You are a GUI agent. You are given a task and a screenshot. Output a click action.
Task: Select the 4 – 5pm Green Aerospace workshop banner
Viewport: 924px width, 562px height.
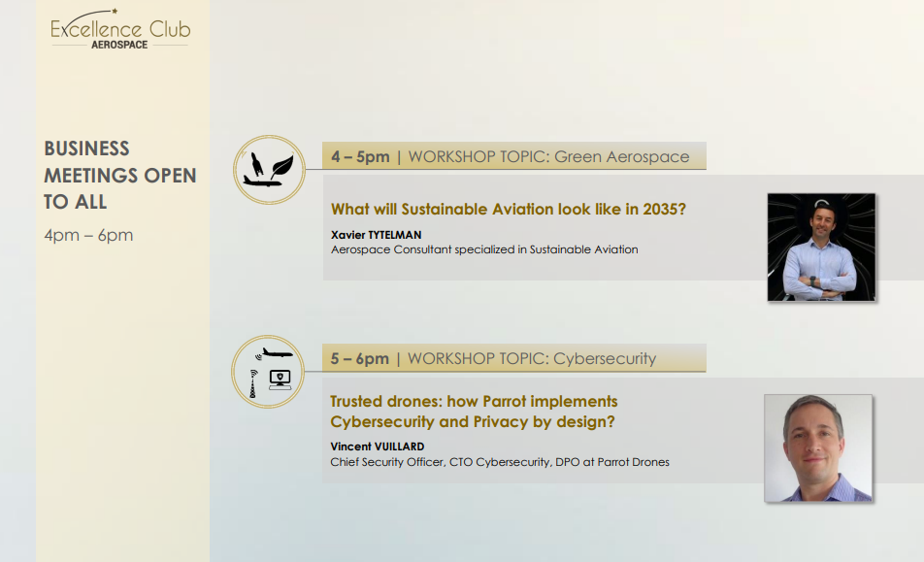pos(512,156)
